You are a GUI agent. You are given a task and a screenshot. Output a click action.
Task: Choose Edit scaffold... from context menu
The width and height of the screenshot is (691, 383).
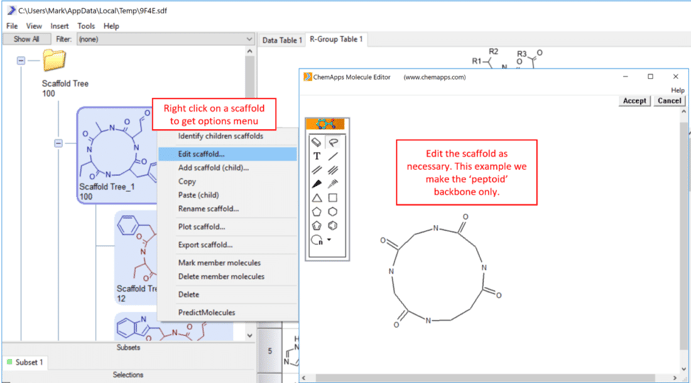[227, 154]
